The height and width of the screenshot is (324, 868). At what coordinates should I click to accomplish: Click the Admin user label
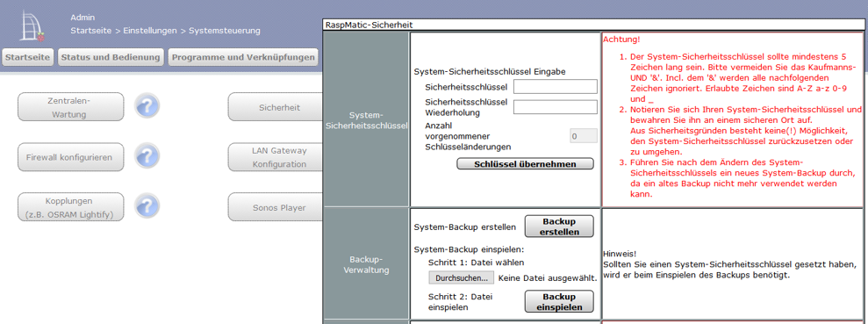tap(82, 18)
